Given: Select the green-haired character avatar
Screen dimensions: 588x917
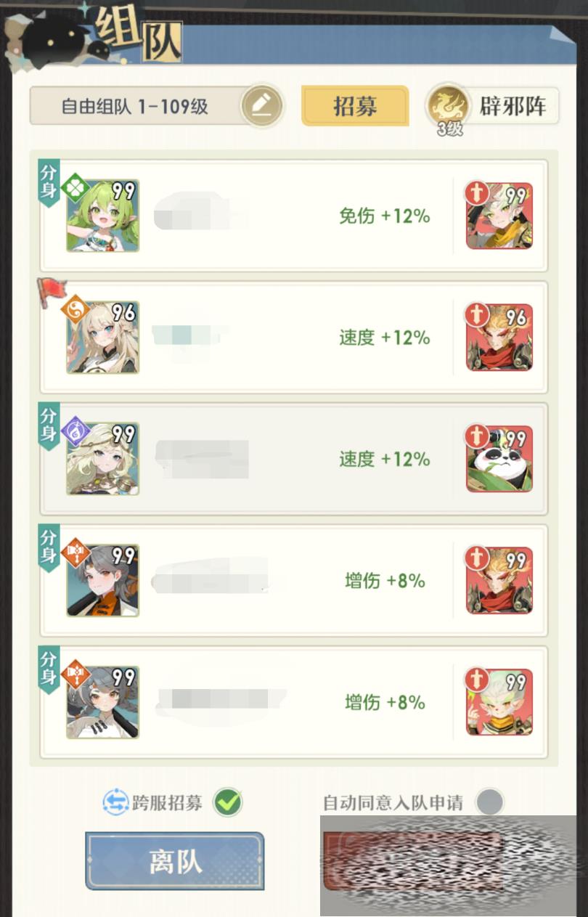Looking at the screenshot, I should [102, 216].
